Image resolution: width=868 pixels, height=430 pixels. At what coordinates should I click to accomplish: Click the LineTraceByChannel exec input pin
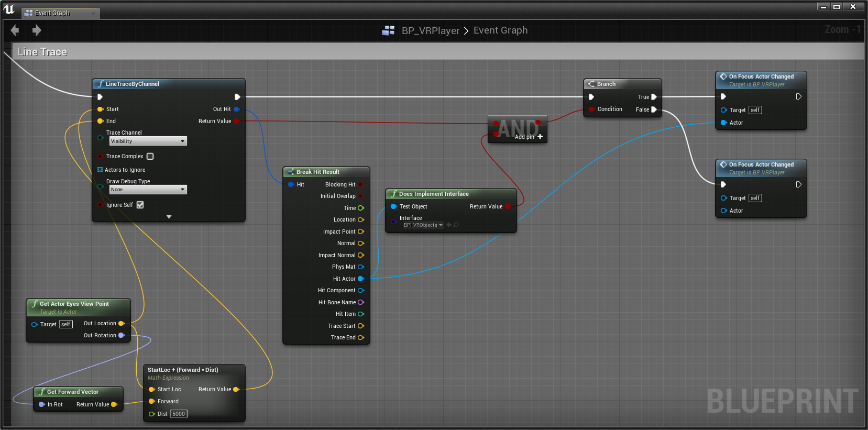coord(100,97)
